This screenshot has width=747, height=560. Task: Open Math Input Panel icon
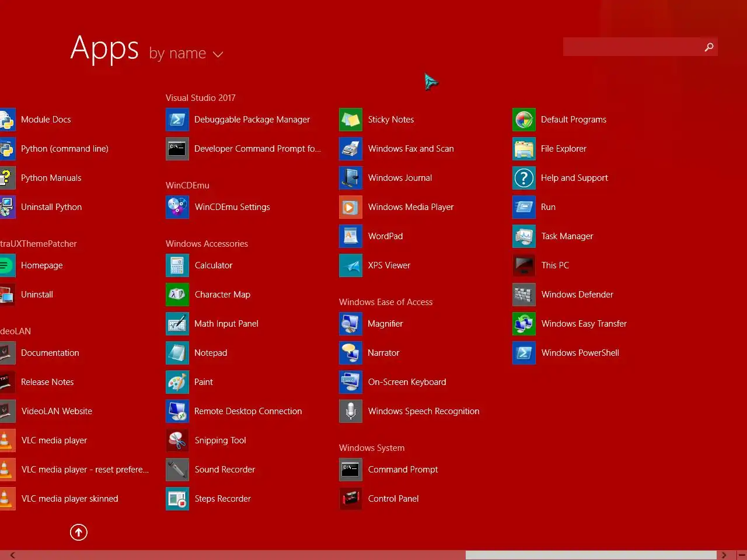pyautogui.click(x=177, y=324)
